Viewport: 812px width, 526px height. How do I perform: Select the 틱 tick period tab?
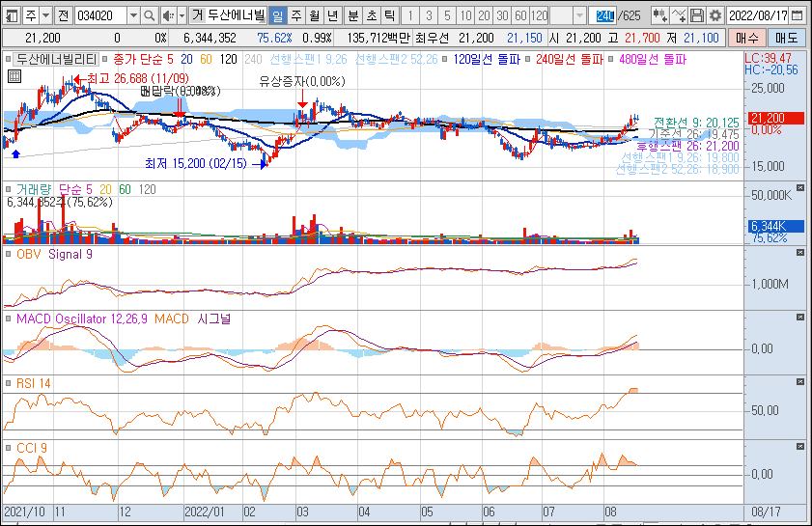click(x=389, y=16)
